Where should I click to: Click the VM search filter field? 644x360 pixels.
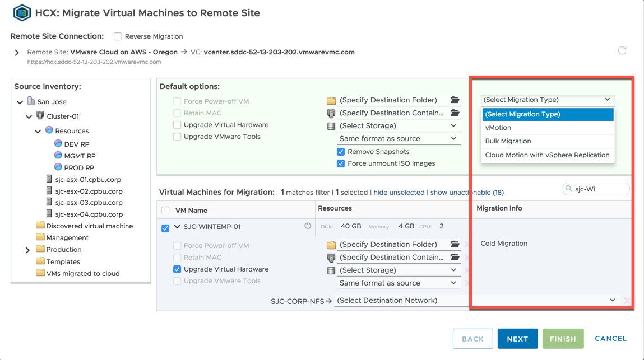pos(600,189)
